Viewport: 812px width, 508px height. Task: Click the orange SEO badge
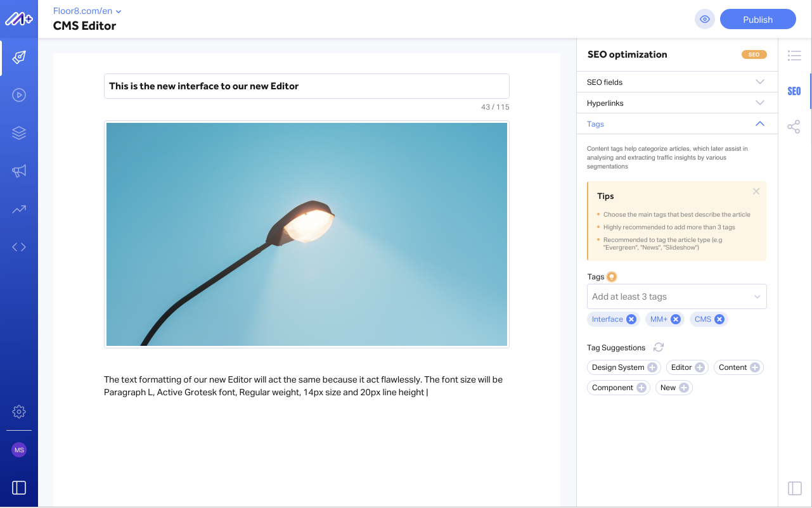(754, 54)
